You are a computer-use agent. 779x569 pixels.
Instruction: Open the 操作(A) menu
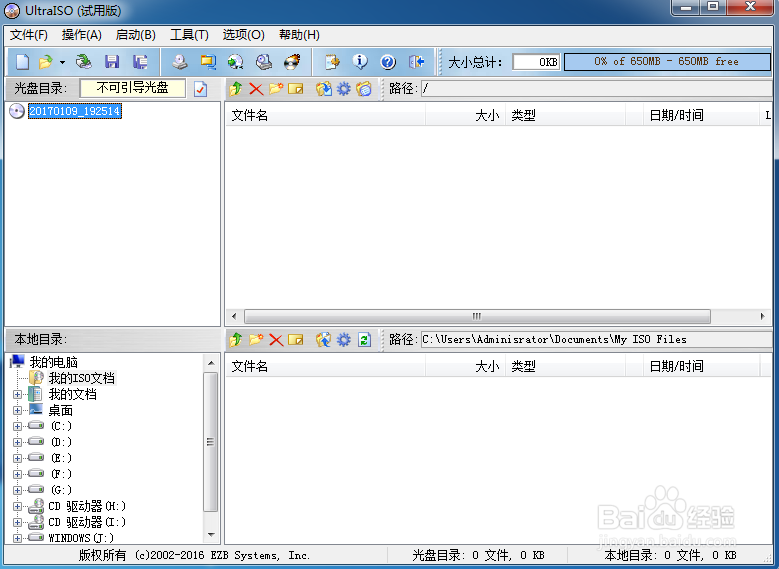tap(81, 35)
